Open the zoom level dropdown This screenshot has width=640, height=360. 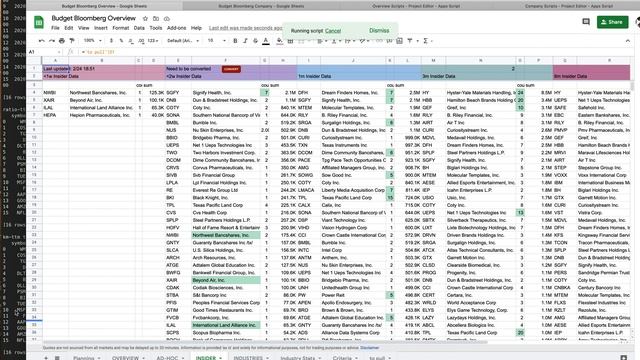click(x=93, y=41)
